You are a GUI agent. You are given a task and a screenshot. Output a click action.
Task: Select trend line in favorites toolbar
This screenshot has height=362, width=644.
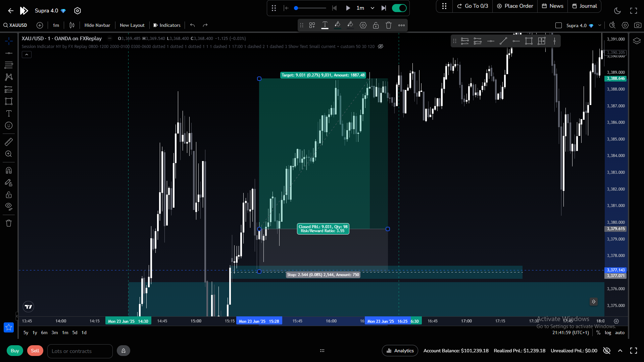pos(503,41)
